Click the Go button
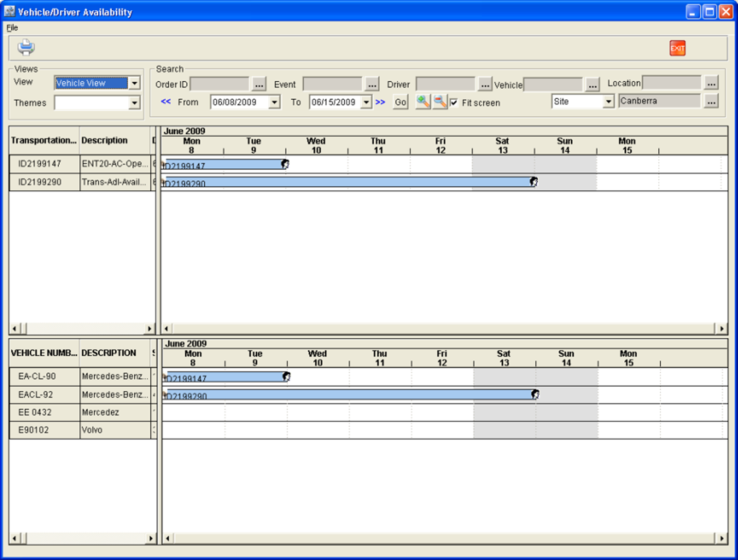The image size is (738, 560). [x=400, y=102]
